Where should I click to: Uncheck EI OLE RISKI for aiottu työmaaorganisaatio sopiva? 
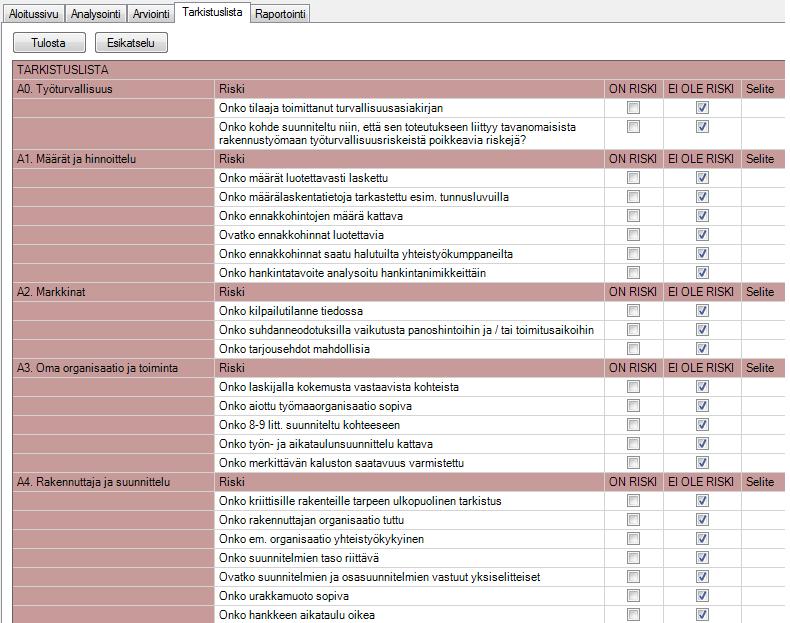click(702, 406)
